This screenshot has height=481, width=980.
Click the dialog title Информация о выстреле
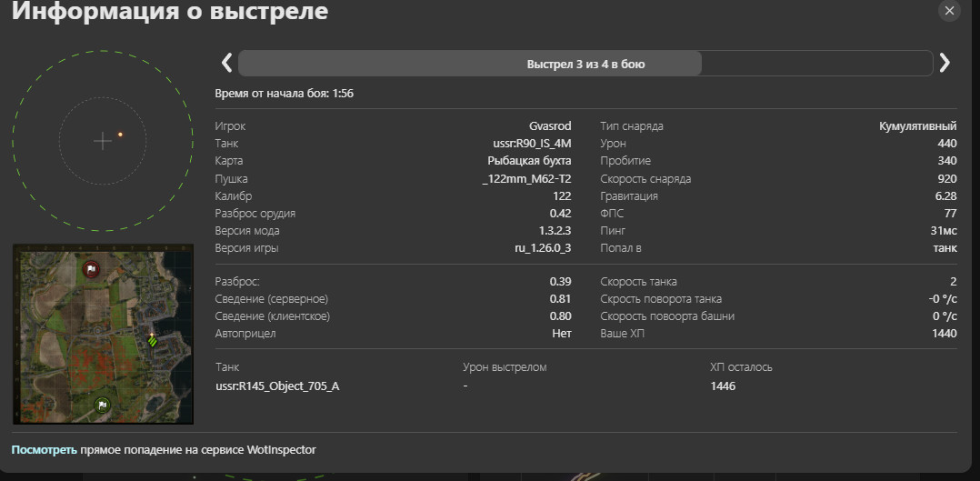[170, 11]
